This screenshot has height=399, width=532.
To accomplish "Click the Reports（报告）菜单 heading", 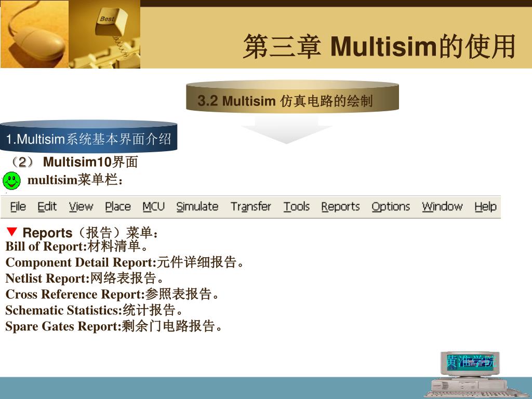I will (90, 233).
